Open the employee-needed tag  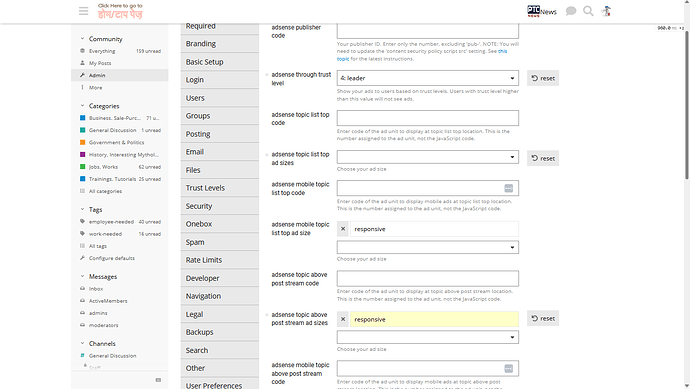(x=120, y=222)
